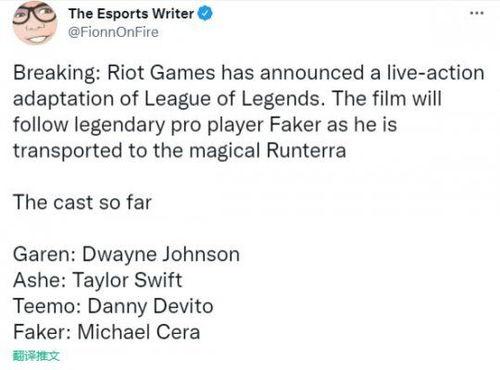Click the Garen: Dwayne Johnson line

click(126, 254)
